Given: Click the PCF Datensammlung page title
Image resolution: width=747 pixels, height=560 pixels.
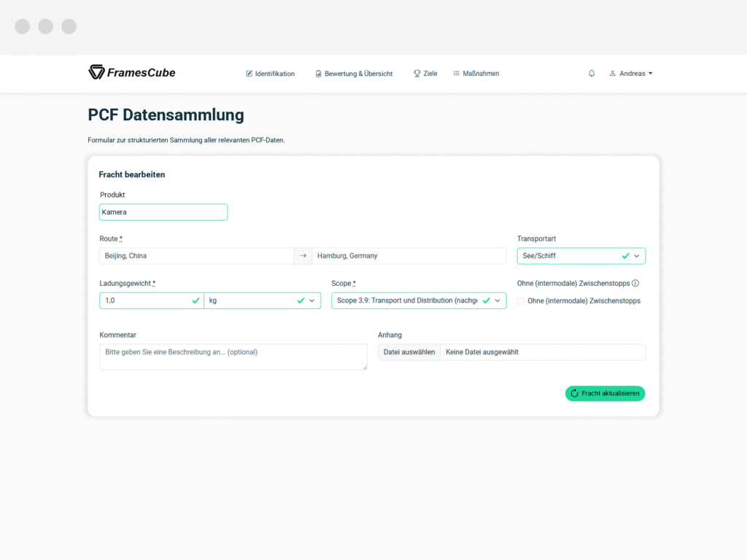Looking at the screenshot, I should pos(166,114).
